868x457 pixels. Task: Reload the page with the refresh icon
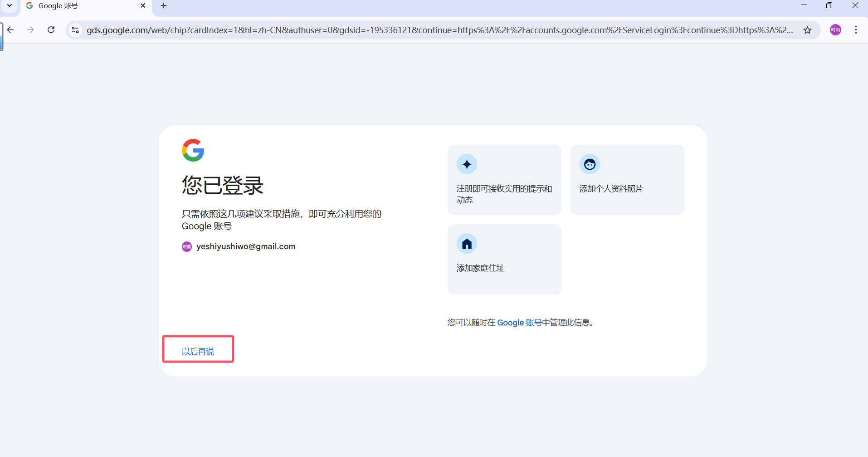point(51,30)
